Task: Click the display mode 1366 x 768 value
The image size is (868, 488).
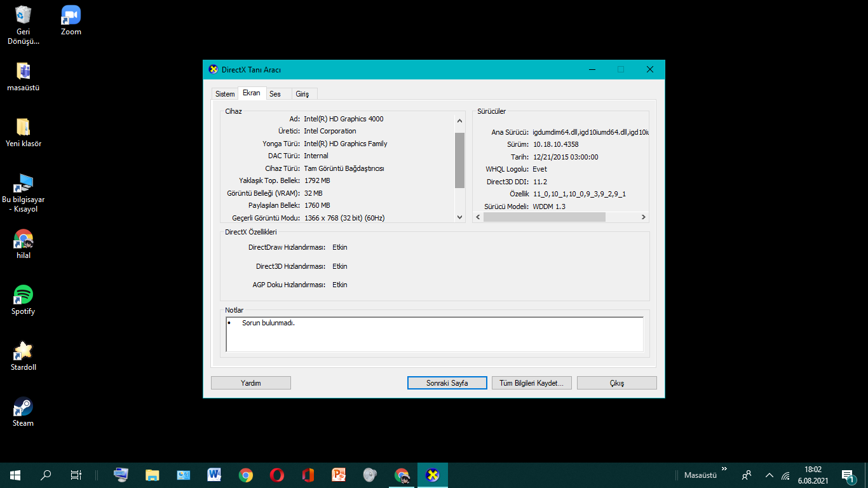Action: tap(344, 218)
